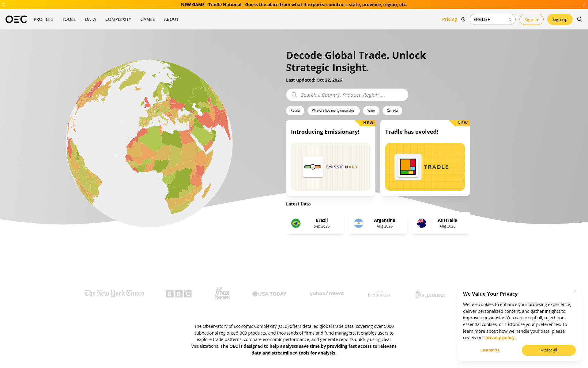The height and width of the screenshot is (368, 588).
Task: Click The Economist logo
Action: [x=379, y=293]
